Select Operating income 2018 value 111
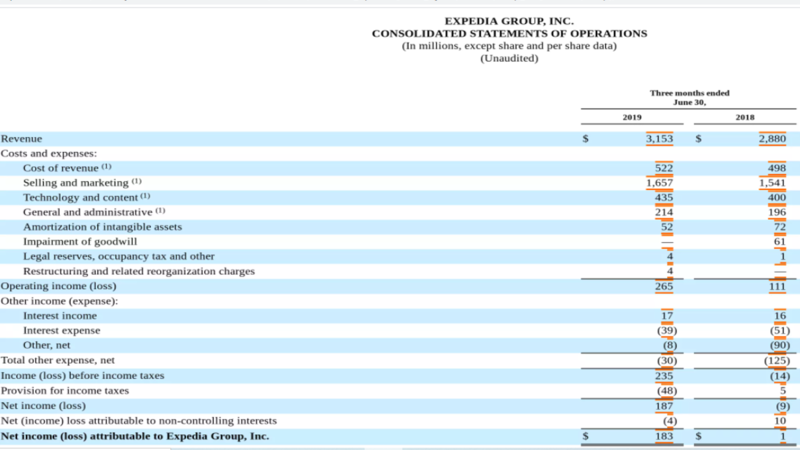Viewport: 800px width, 450px height. (778, 286)
